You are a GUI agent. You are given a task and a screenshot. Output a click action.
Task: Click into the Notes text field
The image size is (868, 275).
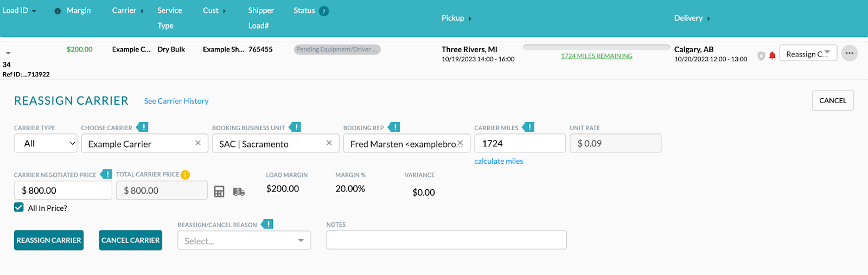click(x=446, y=240)
